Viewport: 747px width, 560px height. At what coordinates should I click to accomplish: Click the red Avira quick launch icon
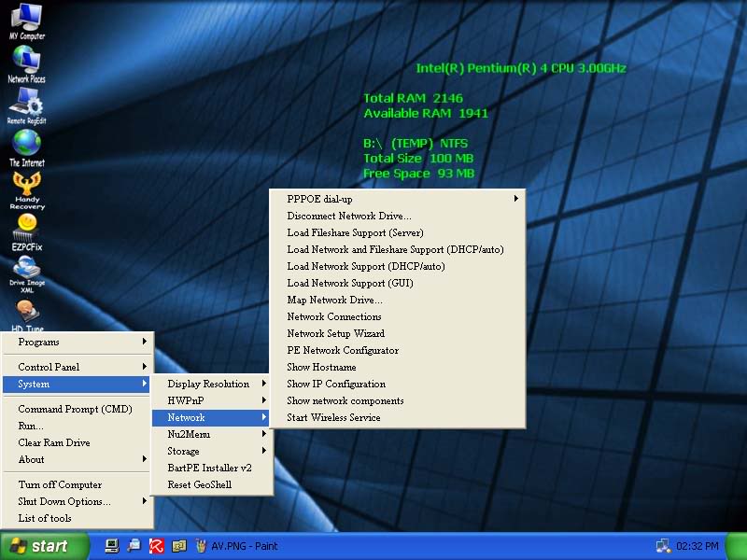(157, 546)
